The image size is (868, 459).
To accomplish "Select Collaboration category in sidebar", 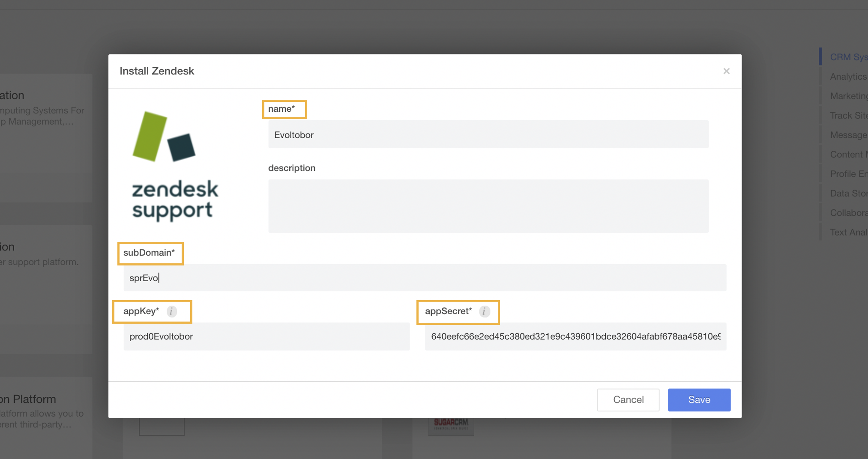I will (849, 213).
